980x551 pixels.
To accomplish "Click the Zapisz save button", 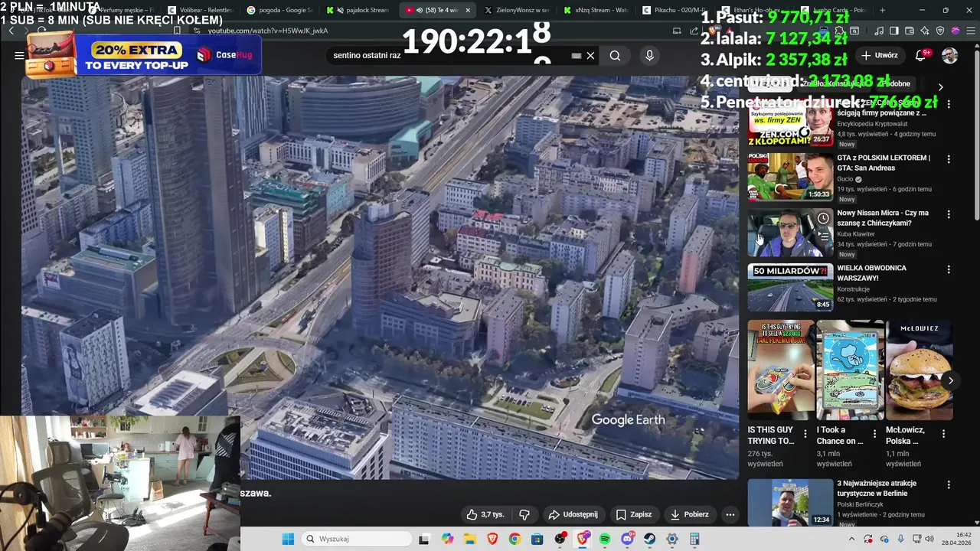I will pos(634,514).
